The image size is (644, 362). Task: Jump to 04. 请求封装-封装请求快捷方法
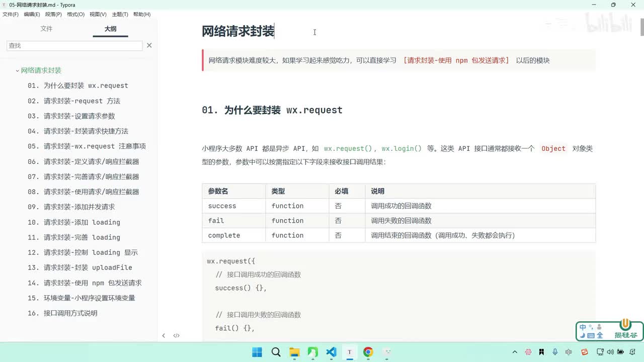click(x=78, y=131)
